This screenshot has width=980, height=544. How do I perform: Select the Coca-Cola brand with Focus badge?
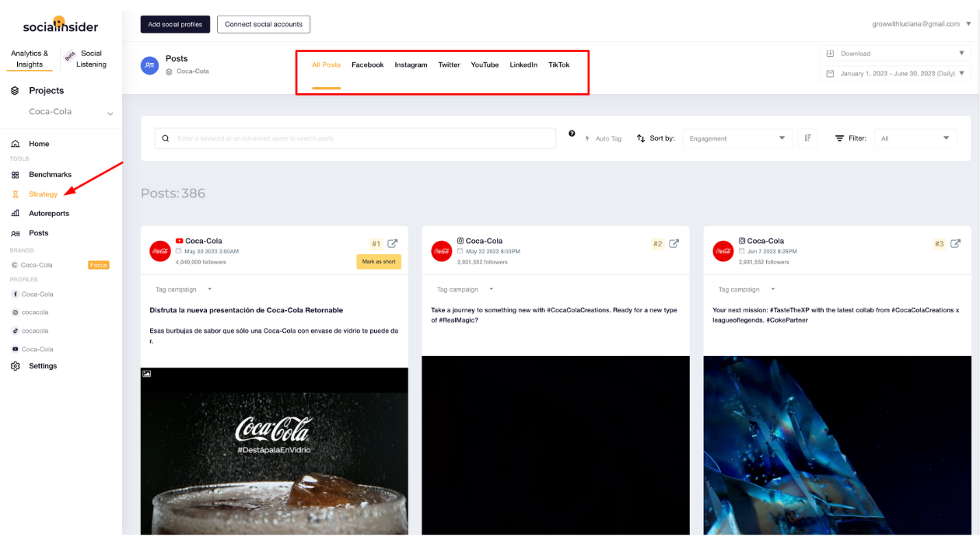tap(37, 265)
